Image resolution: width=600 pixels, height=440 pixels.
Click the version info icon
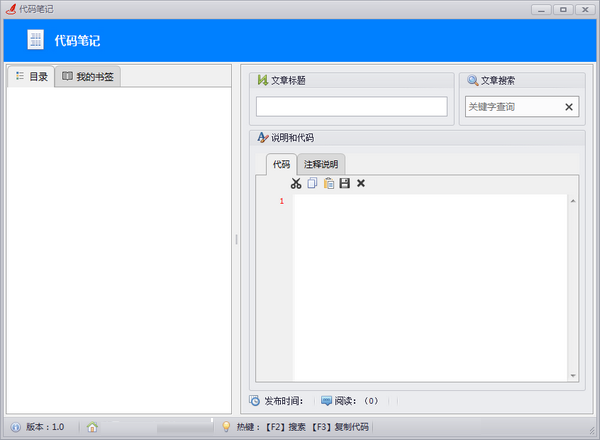click(16, 427)
